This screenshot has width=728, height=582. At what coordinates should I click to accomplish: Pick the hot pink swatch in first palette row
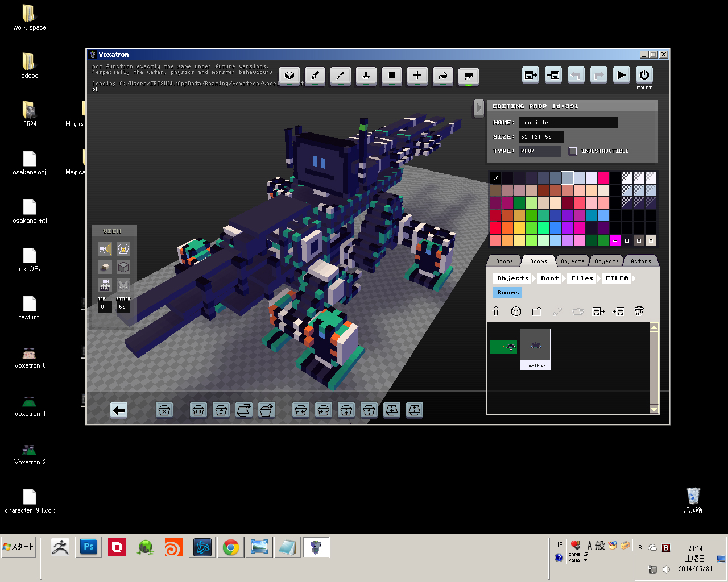[x=603, y=178]
